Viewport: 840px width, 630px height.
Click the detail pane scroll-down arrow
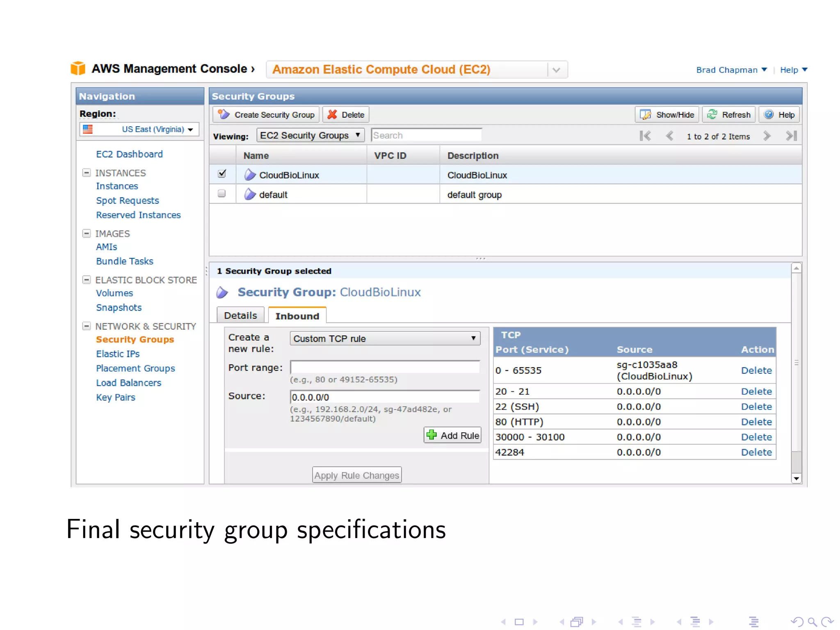pos(796,478)
